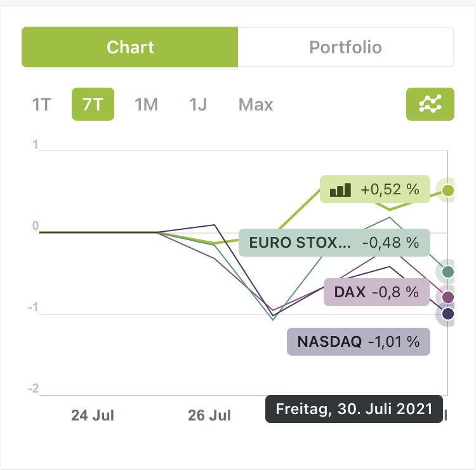
Task: Click the Freitag, 30. Juli 2021 tooltip
Action: click(353, 408)
